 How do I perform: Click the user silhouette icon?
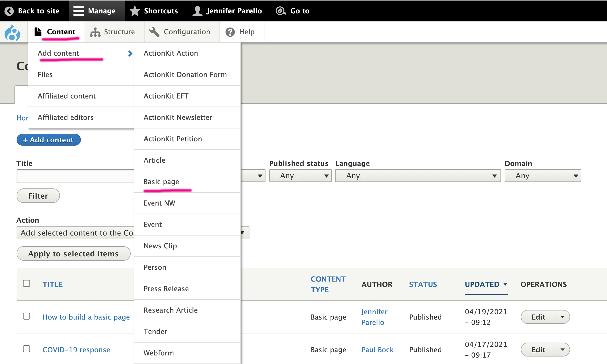tap(198, 11)
